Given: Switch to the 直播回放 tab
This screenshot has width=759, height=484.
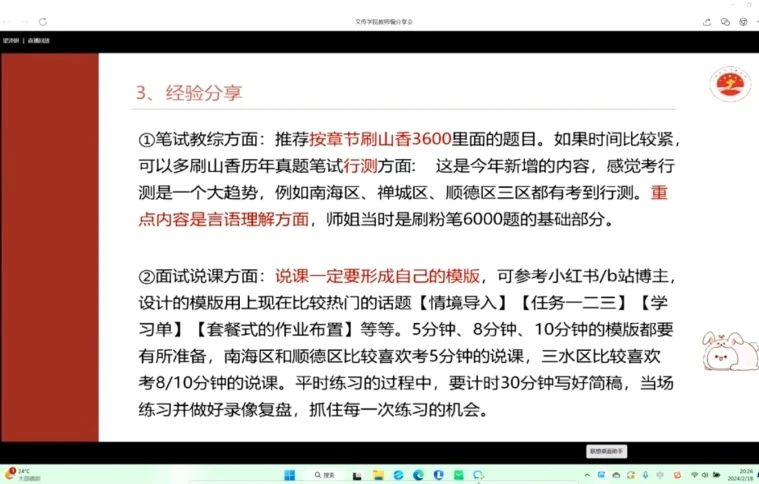Looking at the screenshot, I should [39, 40].
